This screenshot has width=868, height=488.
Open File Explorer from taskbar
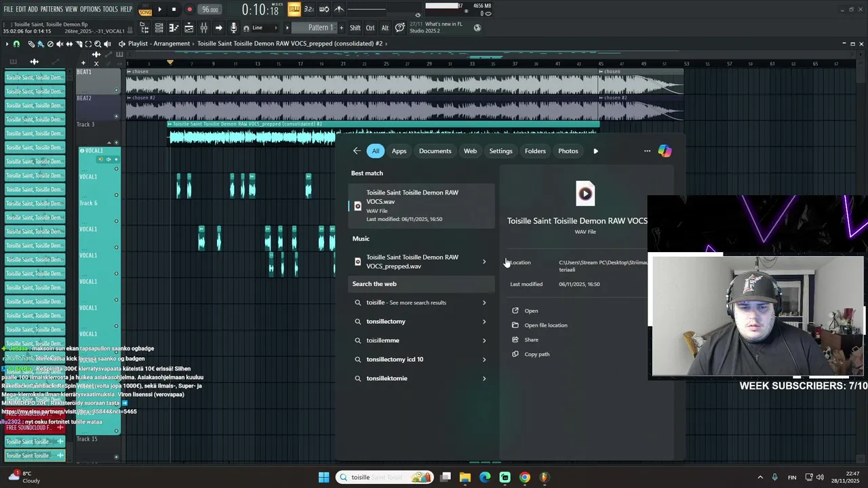click(465, 477)
